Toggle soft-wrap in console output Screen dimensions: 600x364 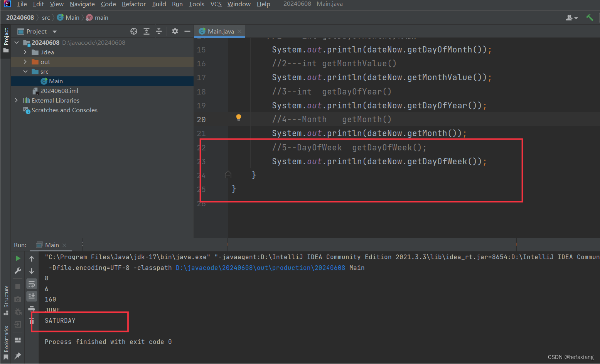(32, 284)
